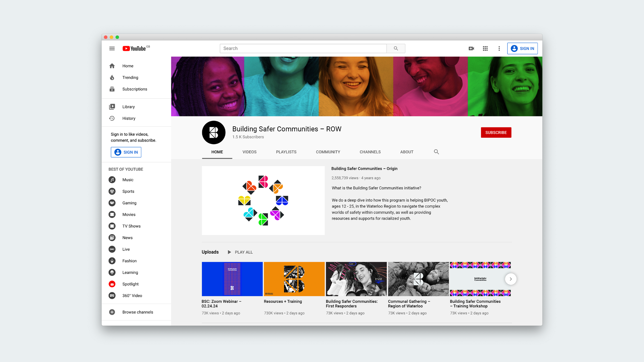Click 'Resources + Training' video title
The width and height of the screenshot is (644, 362).
pyautogui.click(x=283, y=301)
